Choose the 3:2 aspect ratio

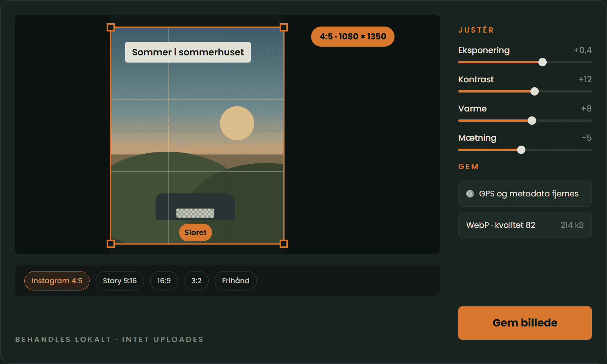[196, 281]
